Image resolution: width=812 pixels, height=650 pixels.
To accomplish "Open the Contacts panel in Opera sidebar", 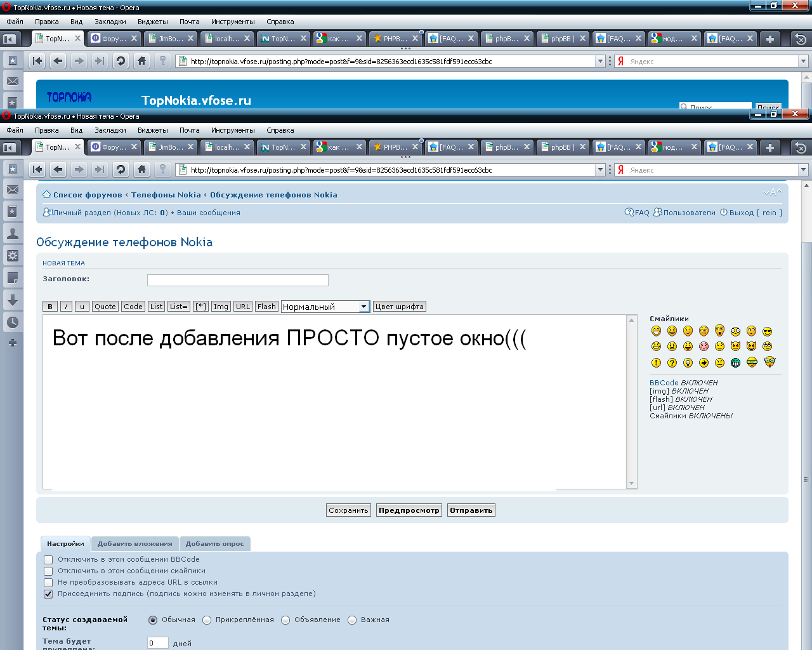I will pos(12,234).
